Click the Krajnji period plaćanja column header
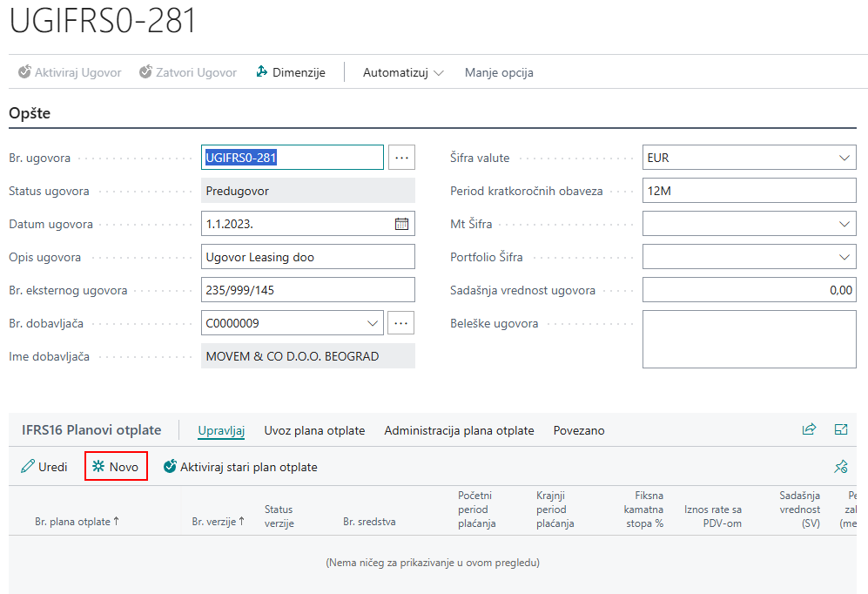This screenshot has width=868, height=594. [555, 510]
